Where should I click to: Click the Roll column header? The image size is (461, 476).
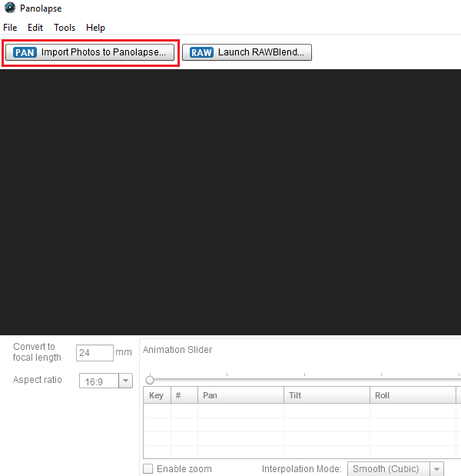pyautogui.click(x=413, y=395)
